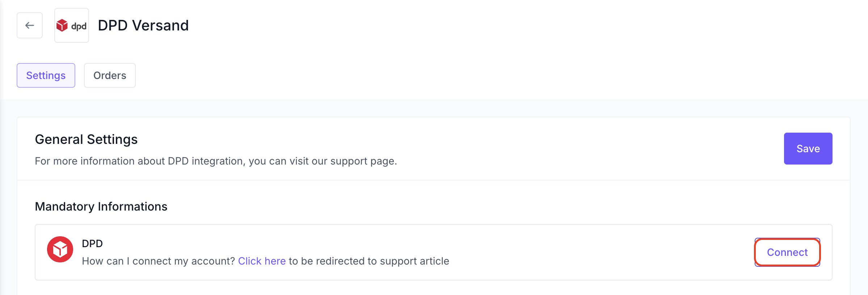This screenshot has height=295, width=868.
Task: Click the red cube in header dpd logo
Action: pyautogui.click(x=62, y=25)
